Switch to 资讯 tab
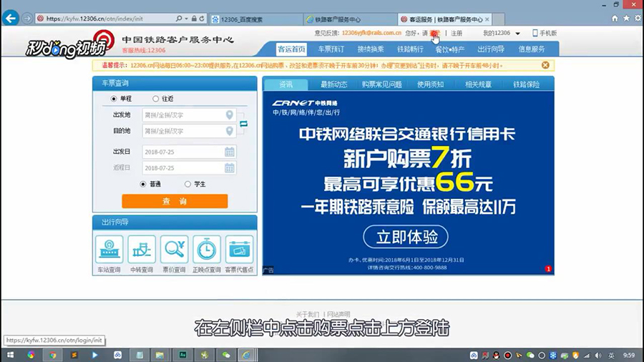 tap(286, 84)
